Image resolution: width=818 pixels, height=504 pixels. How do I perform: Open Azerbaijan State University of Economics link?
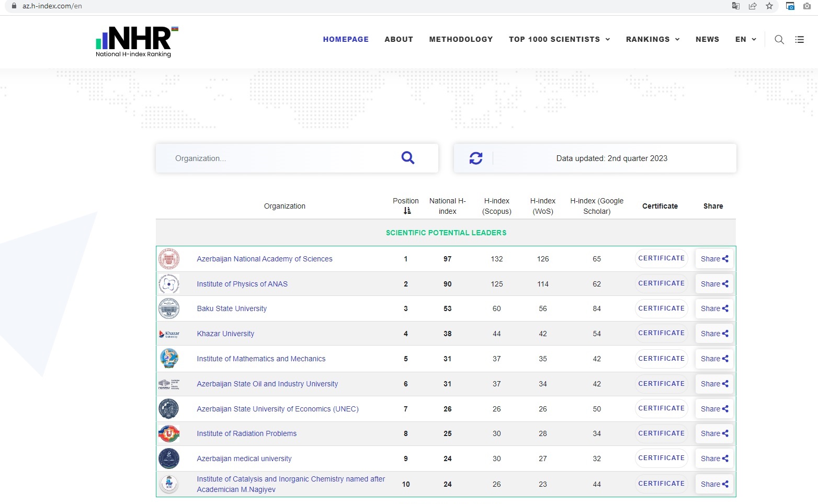click(x=278, y=409)
